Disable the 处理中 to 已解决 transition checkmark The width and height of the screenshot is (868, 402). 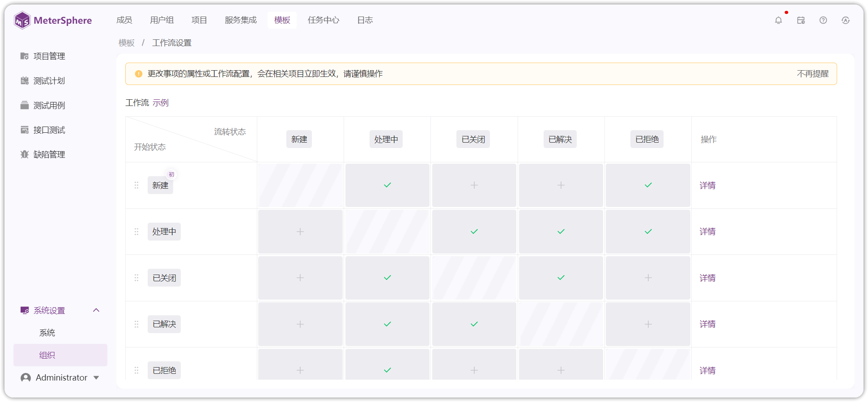pyautogui.click(x=561, y=232)
